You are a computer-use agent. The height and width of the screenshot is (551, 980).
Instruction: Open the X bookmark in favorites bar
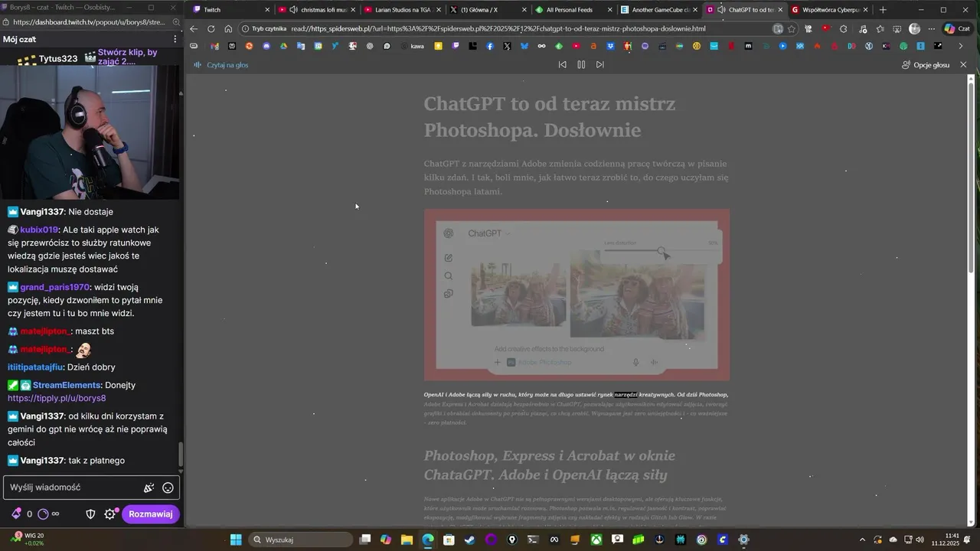pos(507,46)
